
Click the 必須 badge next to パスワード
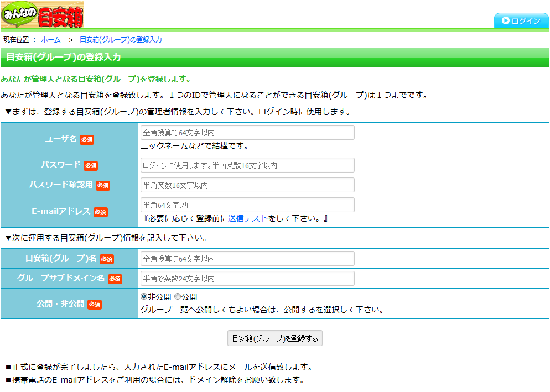[x=91, y=166]
